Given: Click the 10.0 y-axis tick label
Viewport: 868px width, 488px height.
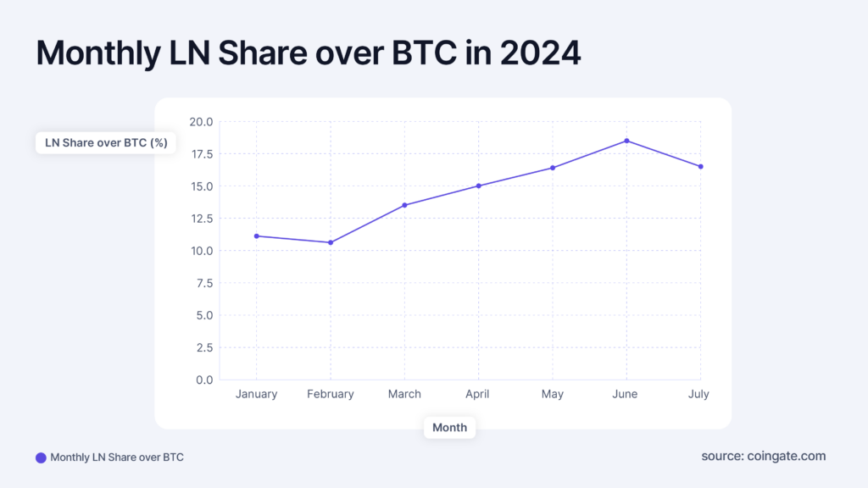Looking at the screenshot, I should [202, 251].
